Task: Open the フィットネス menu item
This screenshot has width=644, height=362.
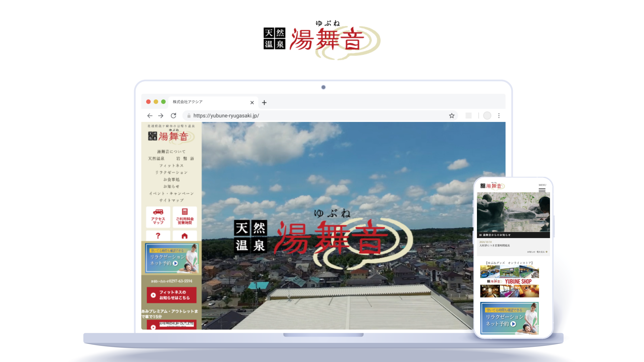Action: point(171,165)
